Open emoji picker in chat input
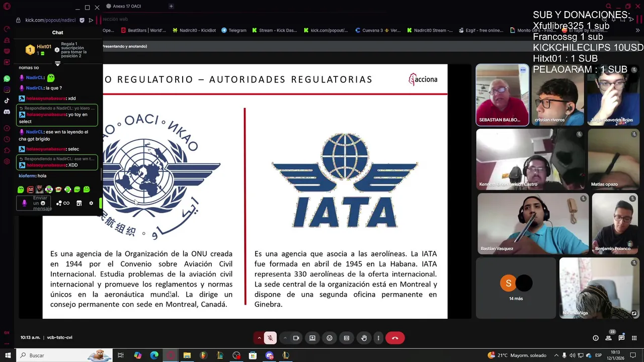The width and height of the screenshot is (644, 362). pos(43,203)
